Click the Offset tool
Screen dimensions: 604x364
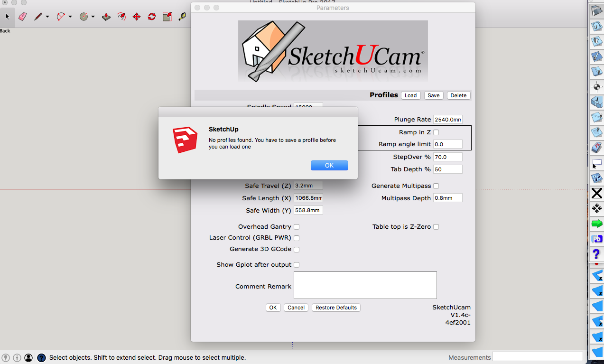click(121, 17)
